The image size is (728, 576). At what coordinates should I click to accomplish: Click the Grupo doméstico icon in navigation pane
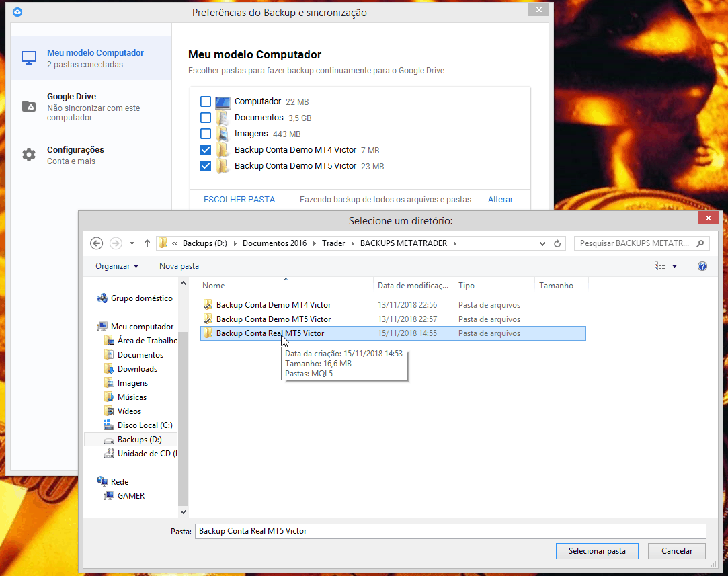(x=102, y=298)
